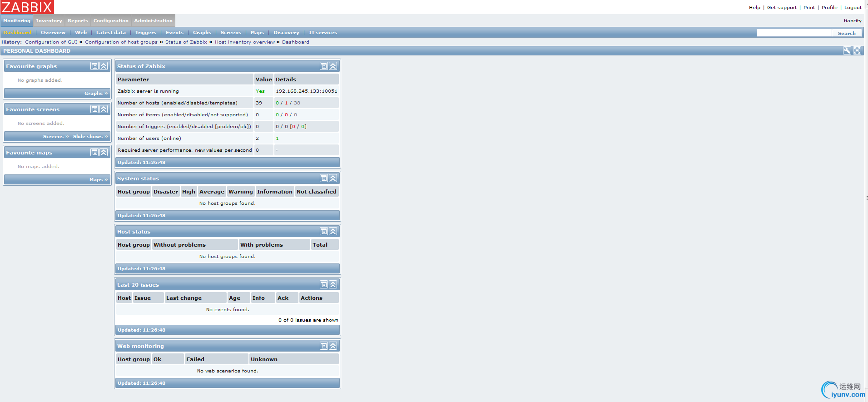The image size is (868, 402).
Task: Collapse the System status widget
Action: coord(333,179)
